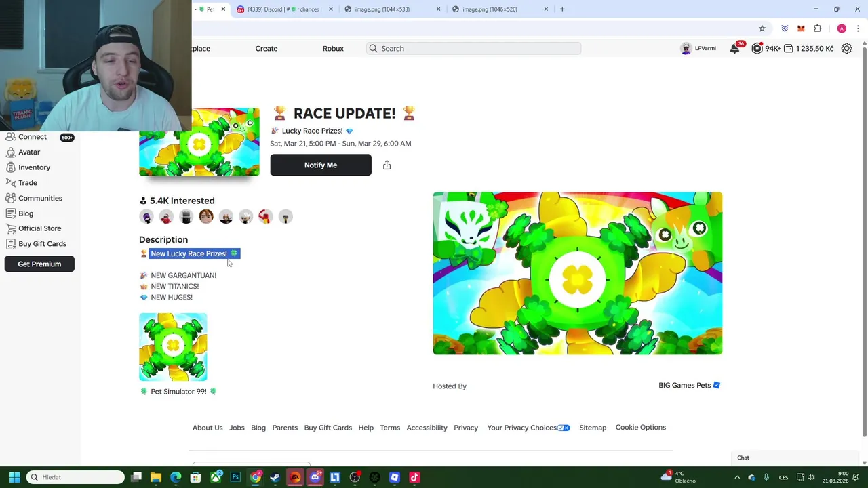Viewport: 868px width, 488px height.
Task: Open the About Us footer link
Action: (208, 428)
